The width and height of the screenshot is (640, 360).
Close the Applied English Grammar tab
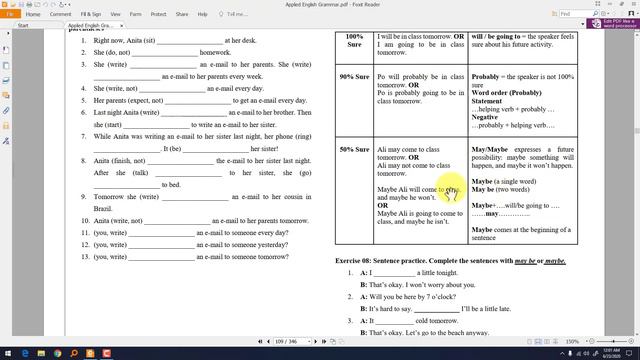(122, 25)
